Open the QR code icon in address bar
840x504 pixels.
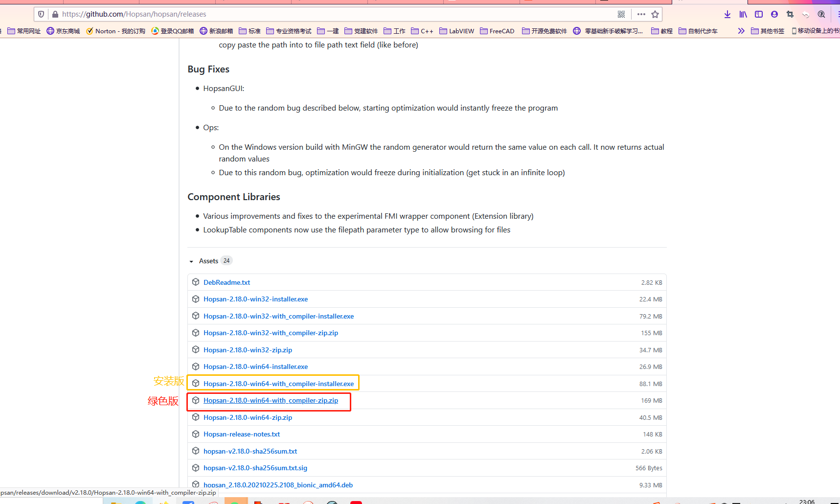pos(621,14)
